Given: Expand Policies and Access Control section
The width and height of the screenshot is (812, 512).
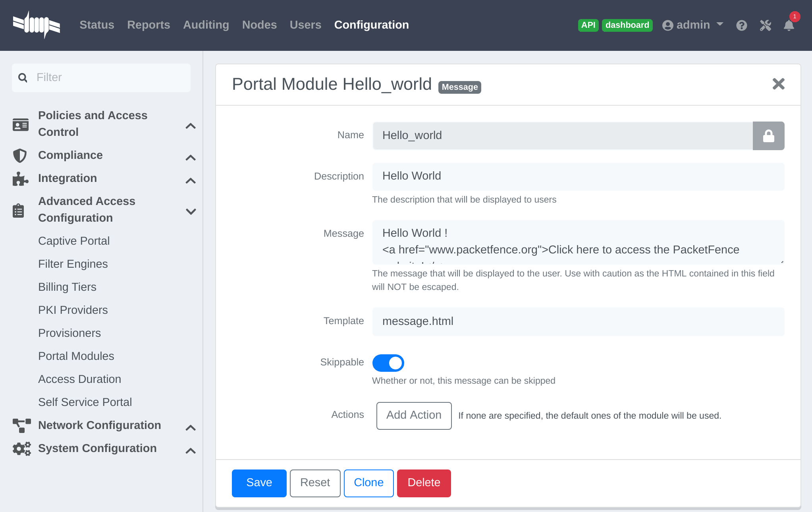Looking at the screenshot, I should (x=191, y=126).
